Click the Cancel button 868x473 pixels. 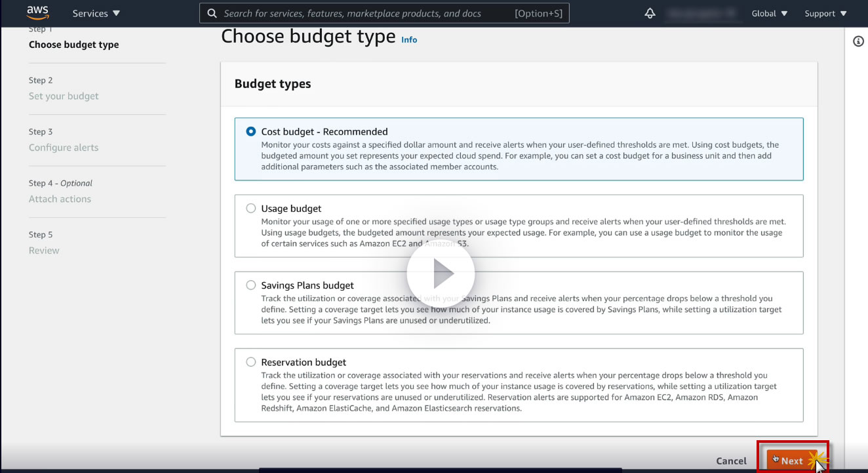coord(731,461)
